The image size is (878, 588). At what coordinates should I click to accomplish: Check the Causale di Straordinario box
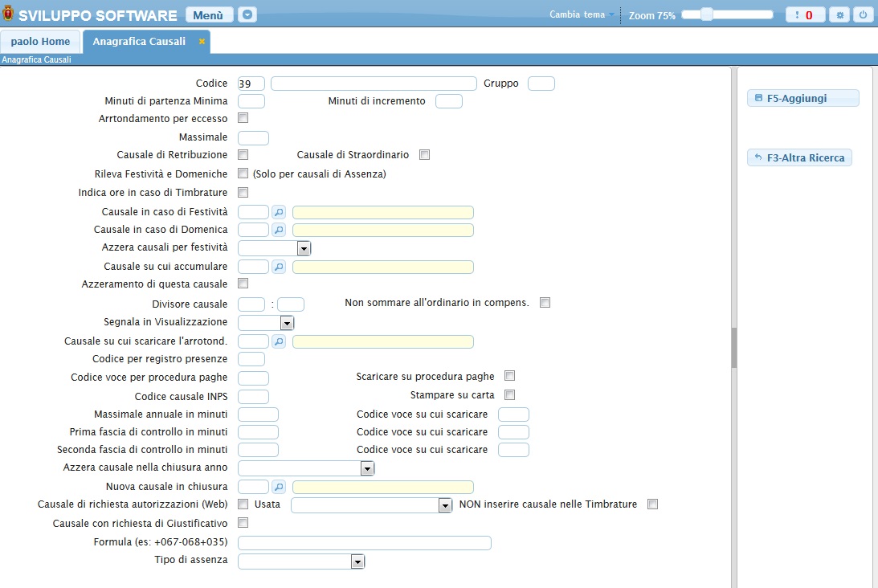coord(424,155)
